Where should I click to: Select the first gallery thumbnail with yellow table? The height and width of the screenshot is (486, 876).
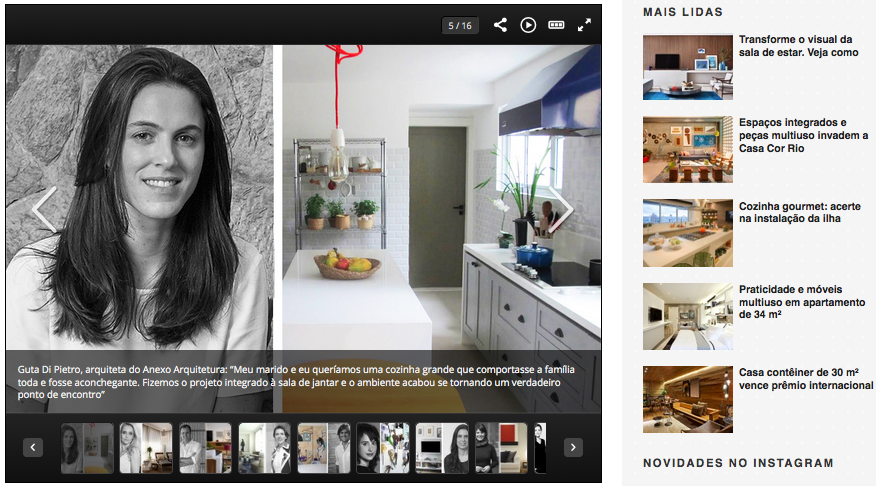pos(87,448)
